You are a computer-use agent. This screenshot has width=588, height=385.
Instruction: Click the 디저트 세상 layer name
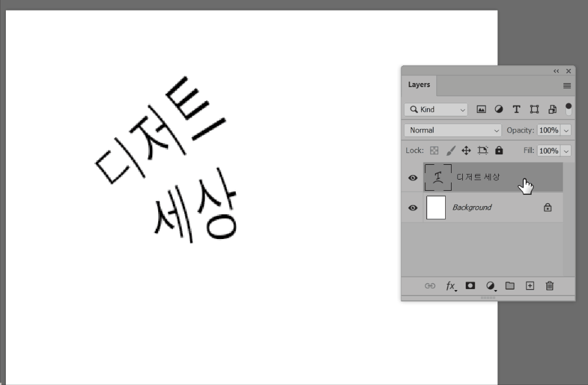(478, 177)
